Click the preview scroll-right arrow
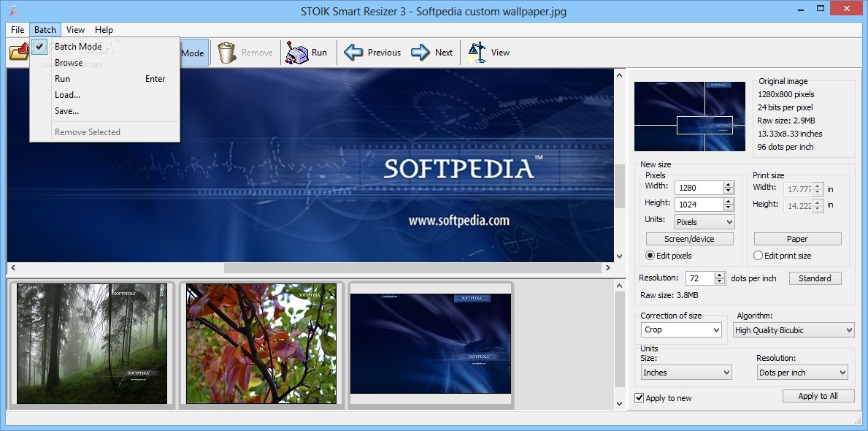Viewport: 868px width, 431px height. click(607, 267)
